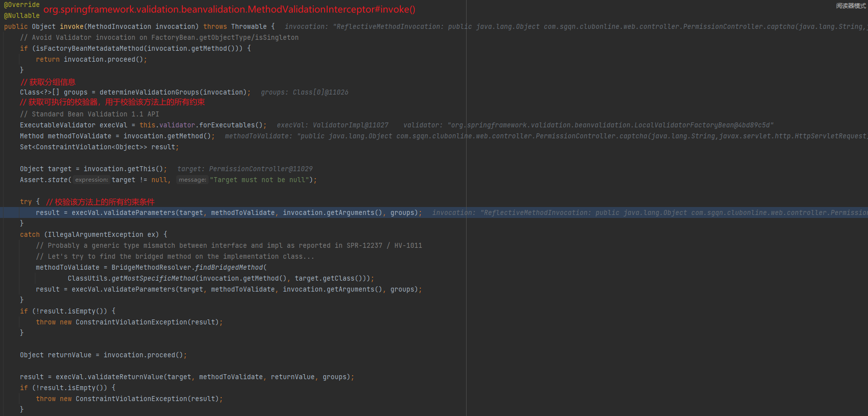868x416 pixels.
Task: Click the 'expression:' parameter hint
Action: (92, 180)
